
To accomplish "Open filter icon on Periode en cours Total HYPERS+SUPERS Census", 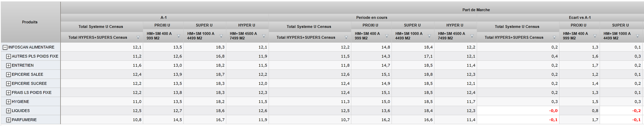I will (346, 37).
